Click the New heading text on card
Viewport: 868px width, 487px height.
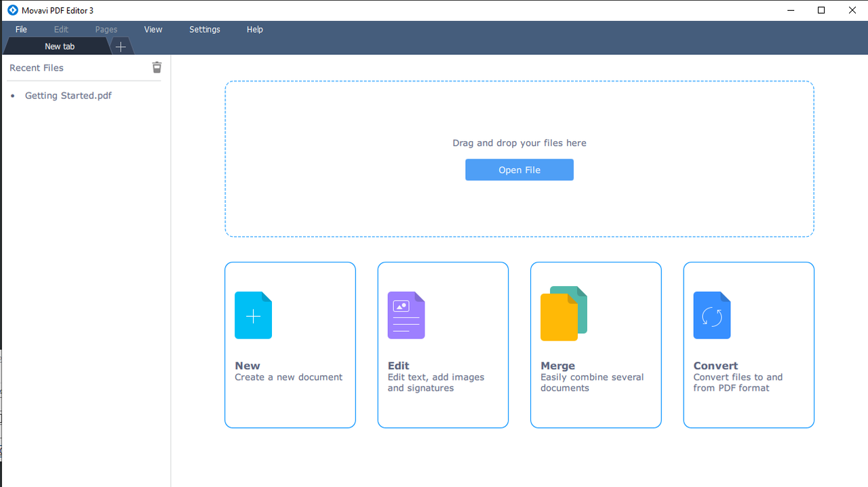[x=248, y=366]
